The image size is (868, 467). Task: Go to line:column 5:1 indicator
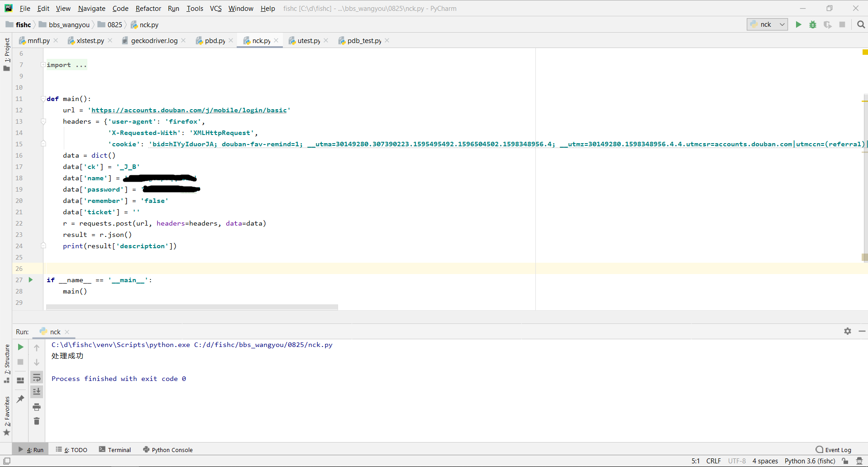tap(696, 461)
